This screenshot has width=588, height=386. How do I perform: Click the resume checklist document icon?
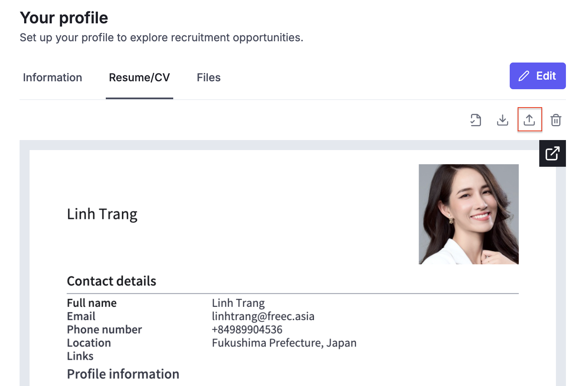point(476,120)
